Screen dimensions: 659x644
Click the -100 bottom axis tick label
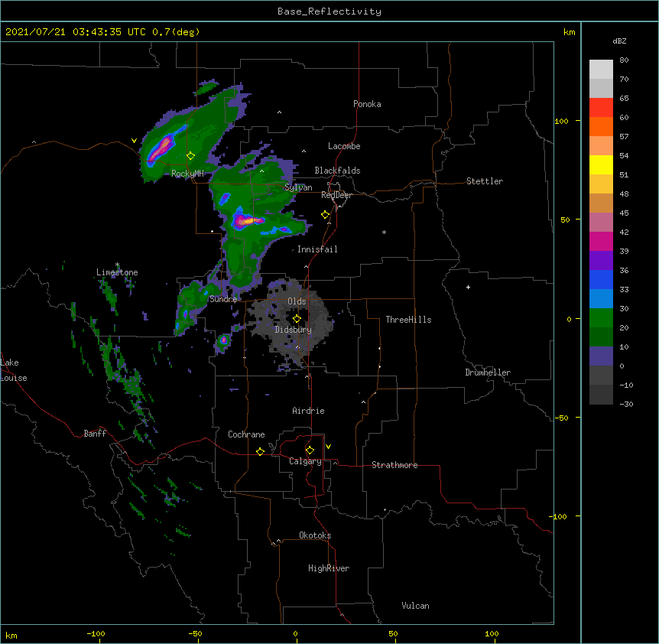(x=96, y=633)
